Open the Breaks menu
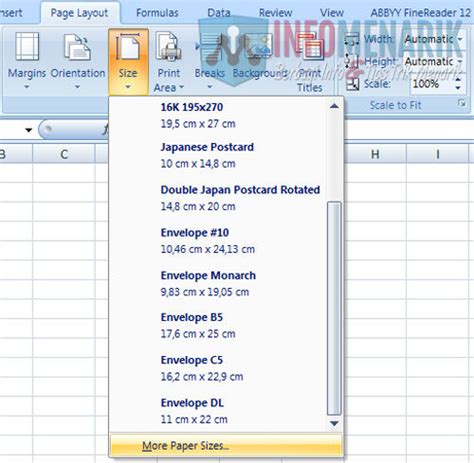474x463 pixels. pos(210,62)
